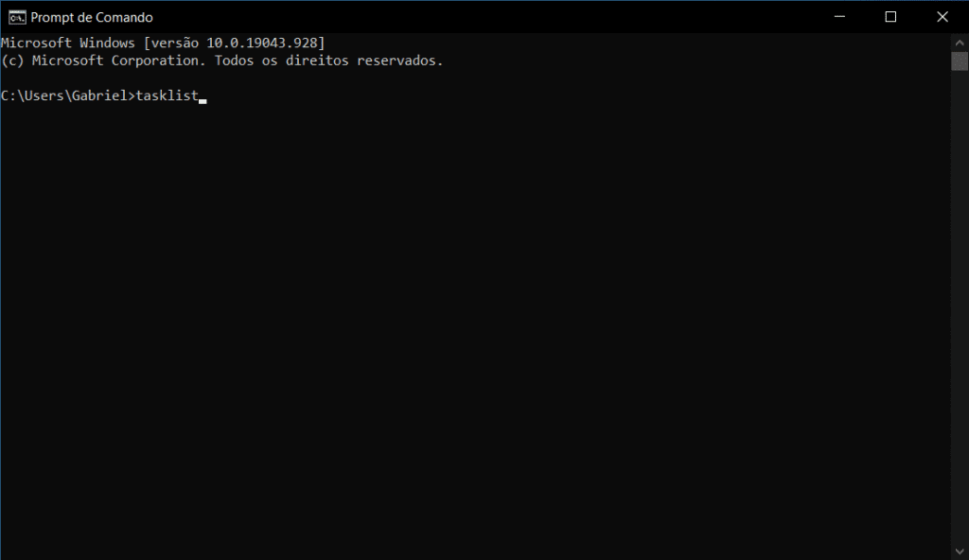Click the Microsoft Windows version line

(x=163, y=44)
